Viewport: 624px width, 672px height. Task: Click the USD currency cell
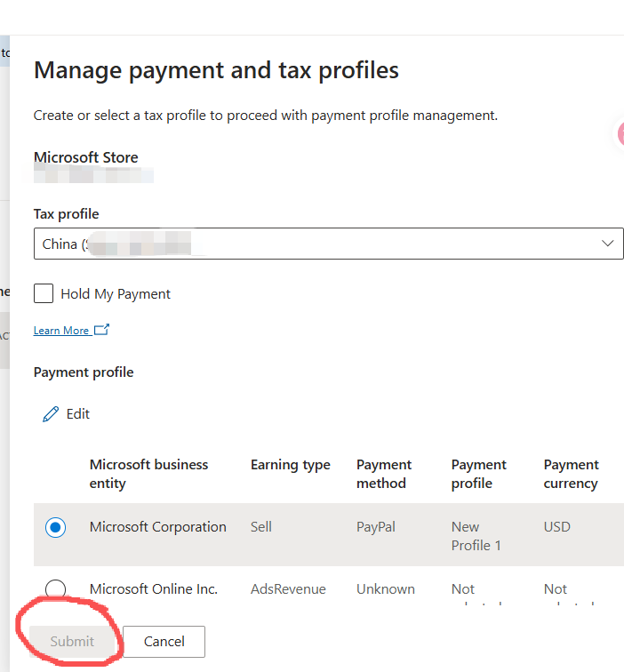click(556, 527)
